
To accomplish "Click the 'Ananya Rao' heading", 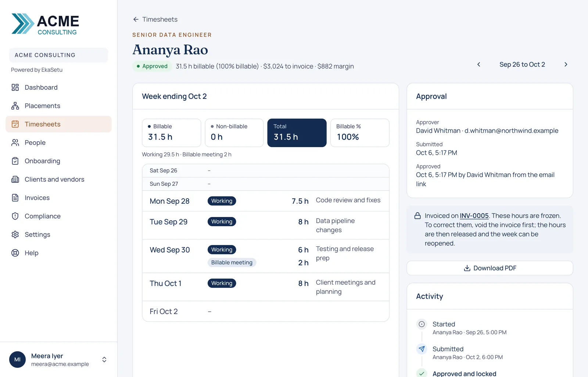I will coord(170,50).
